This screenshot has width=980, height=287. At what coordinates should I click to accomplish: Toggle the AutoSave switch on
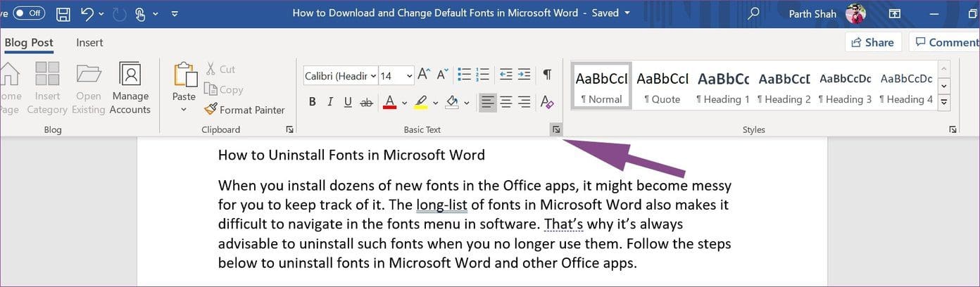click(28, 13)
